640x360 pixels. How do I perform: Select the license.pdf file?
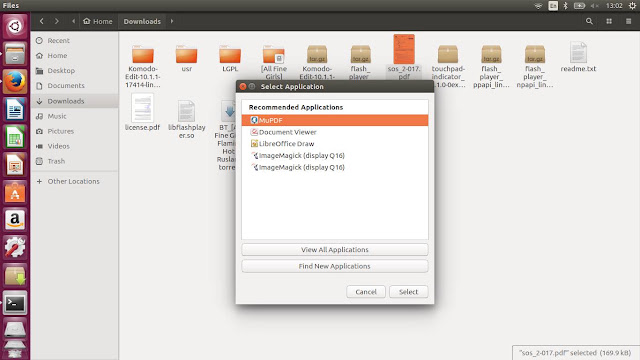pyautogui.click(x=142, y=113)
